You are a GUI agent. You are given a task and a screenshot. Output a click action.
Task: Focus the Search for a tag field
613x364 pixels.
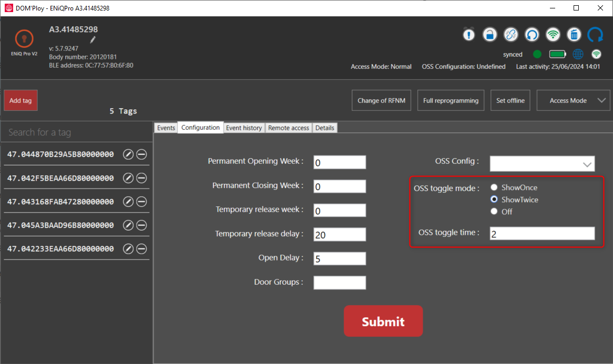click(77, 132)
